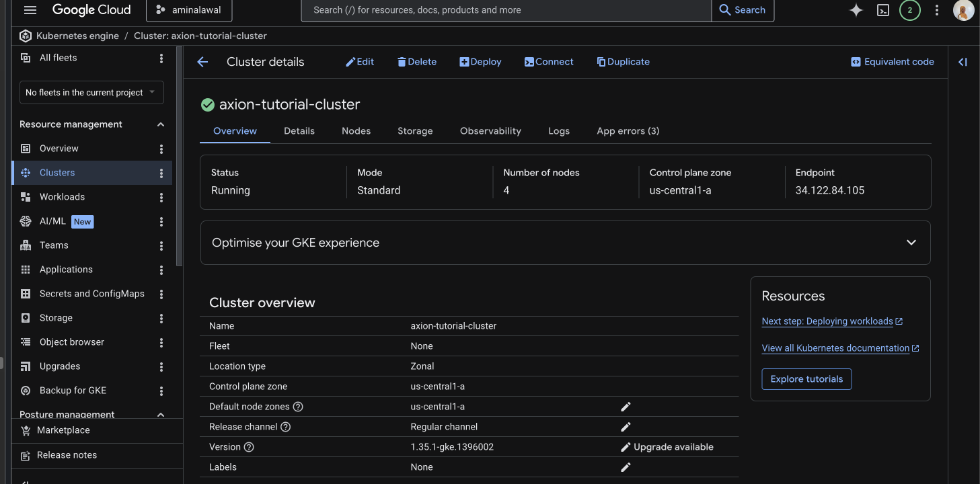Image resolution: width=980 pixels, height=484 pixels.
Task: Switch to the Logs tab
Action: [559, 131]
